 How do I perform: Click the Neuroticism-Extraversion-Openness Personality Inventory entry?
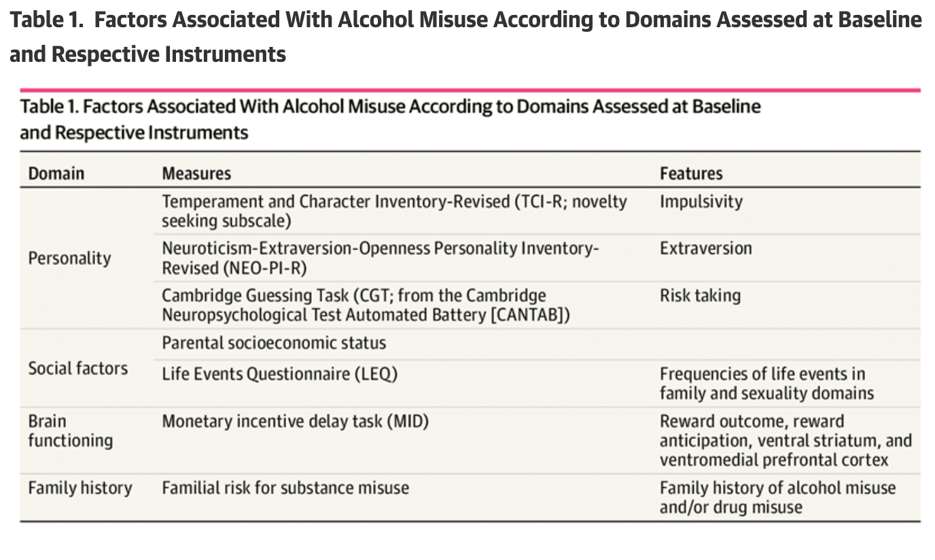pyautogui.click(x=380, y=258)
